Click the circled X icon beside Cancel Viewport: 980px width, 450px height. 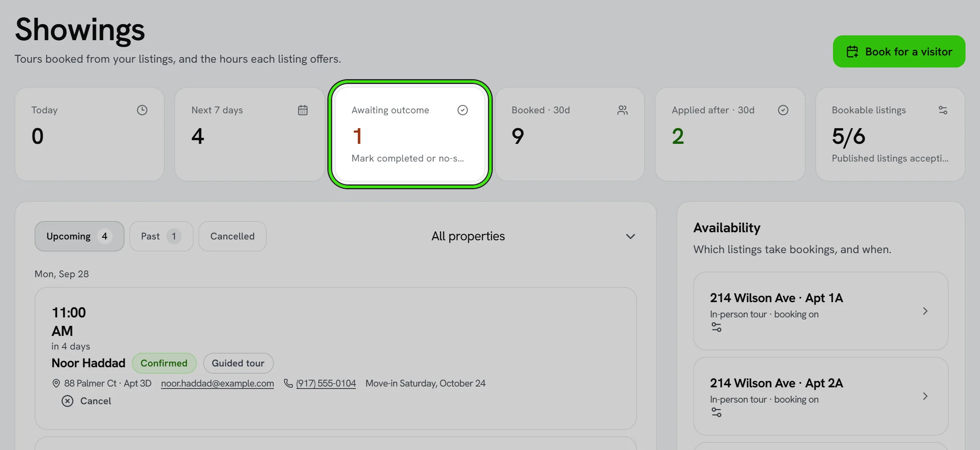pyautogui.click(x=67, y=401)
